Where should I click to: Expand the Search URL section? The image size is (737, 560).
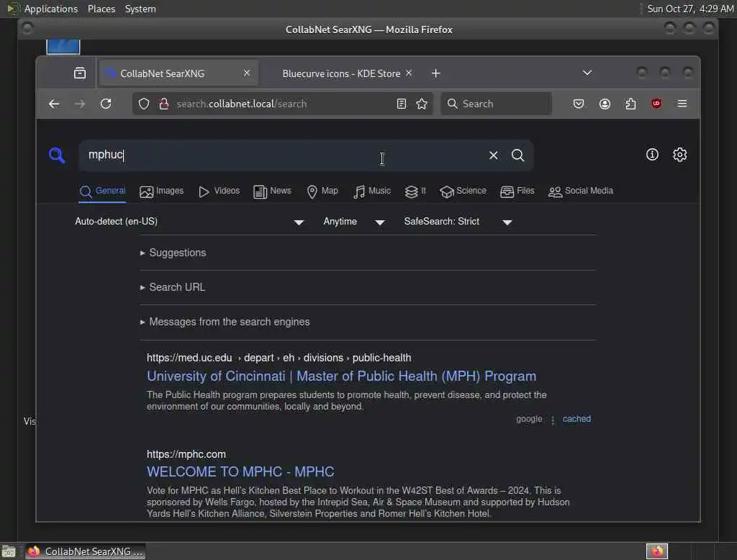173,286
